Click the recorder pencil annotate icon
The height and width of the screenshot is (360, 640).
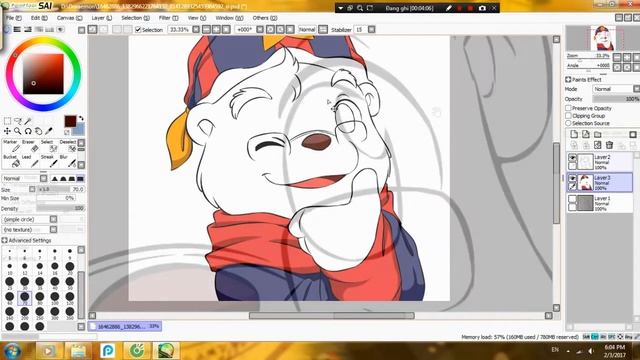449,8
